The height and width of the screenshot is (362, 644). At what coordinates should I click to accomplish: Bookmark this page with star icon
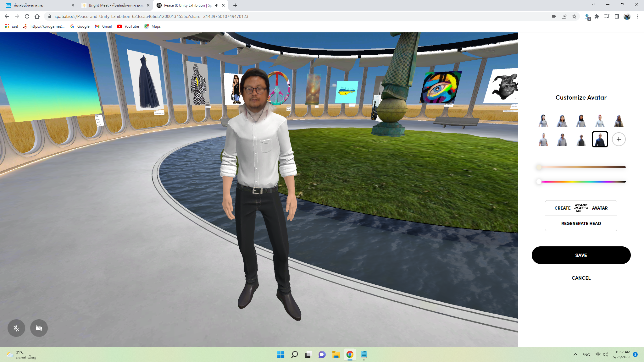tap(574, 16)
